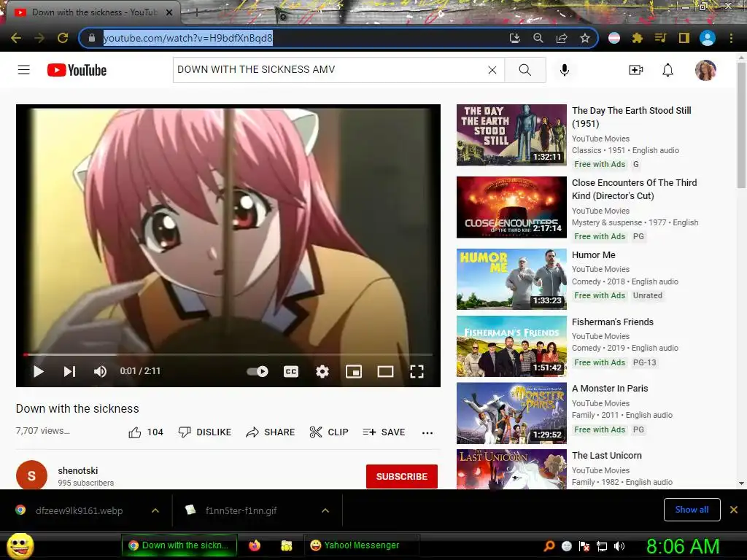The height and width of the screenshot is (560, 747).
Task: Seek along the video progress bar
Action: (x=228, y=354)
